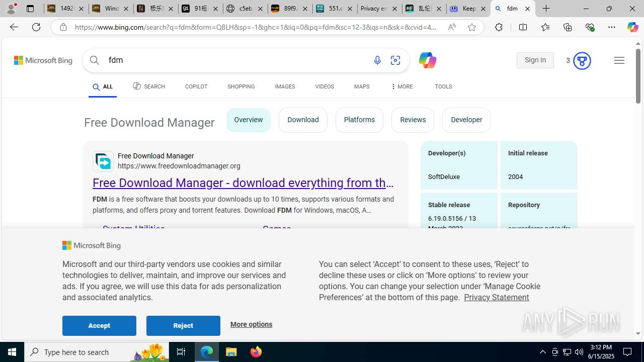
Task: Select the Download pill
Action: pyautogui.click(x=303, y=120)
